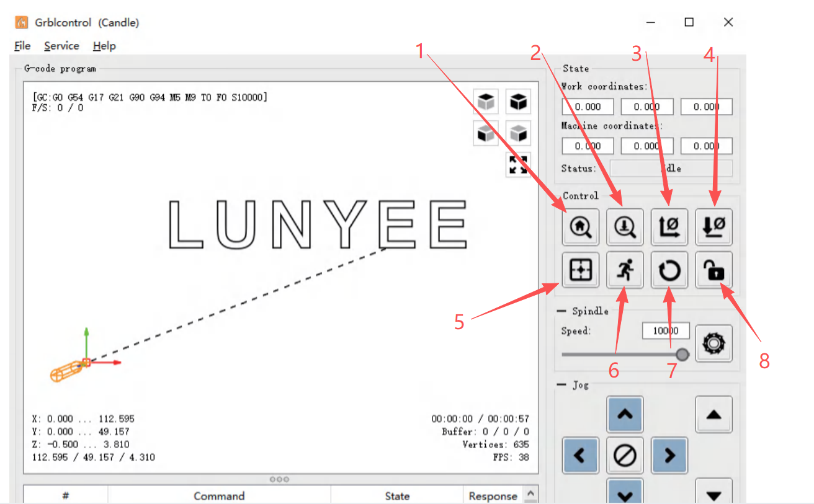814x504 pixels.
Task: Click the middle Machine coordinates field
Action: coord(647,146)
